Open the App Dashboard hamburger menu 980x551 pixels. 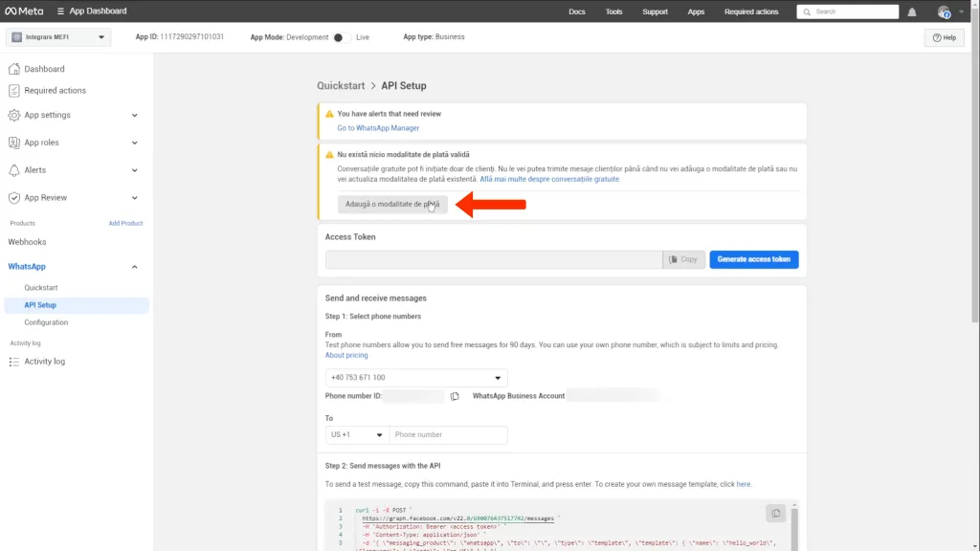pos(60,11)
